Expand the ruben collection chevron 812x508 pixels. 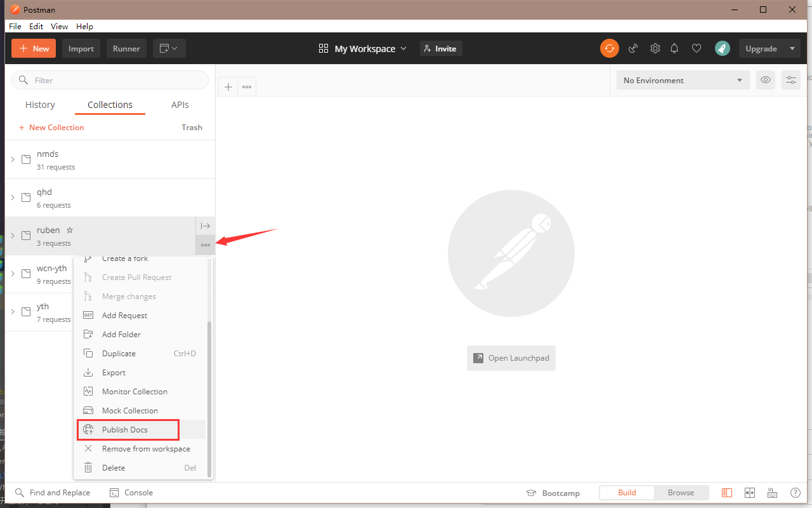(x=13, y=236)
